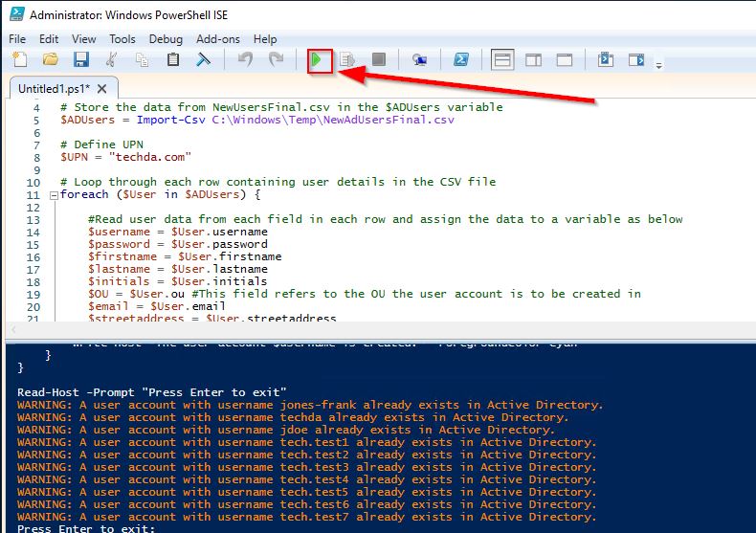The height and width of the screenshot is (533, 756).
Task: Click horizontal scrollbar left arrow in script pane
Action: (x=13, y=329)
